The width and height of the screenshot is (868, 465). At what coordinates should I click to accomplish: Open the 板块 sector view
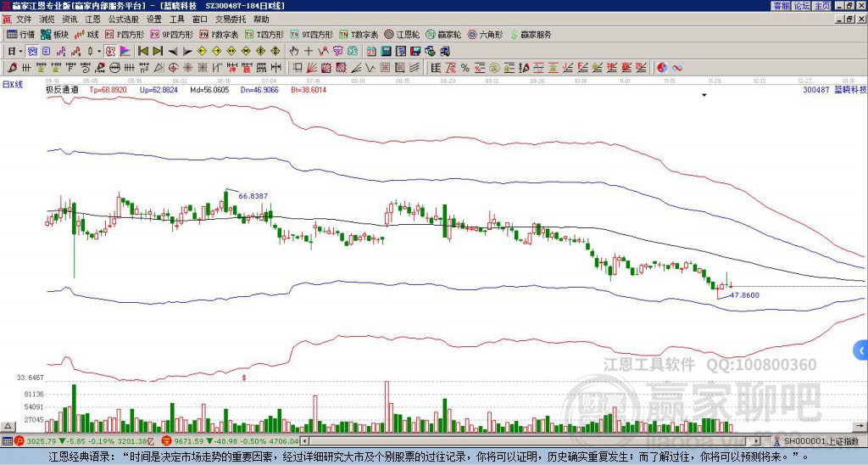coord(54,34)
